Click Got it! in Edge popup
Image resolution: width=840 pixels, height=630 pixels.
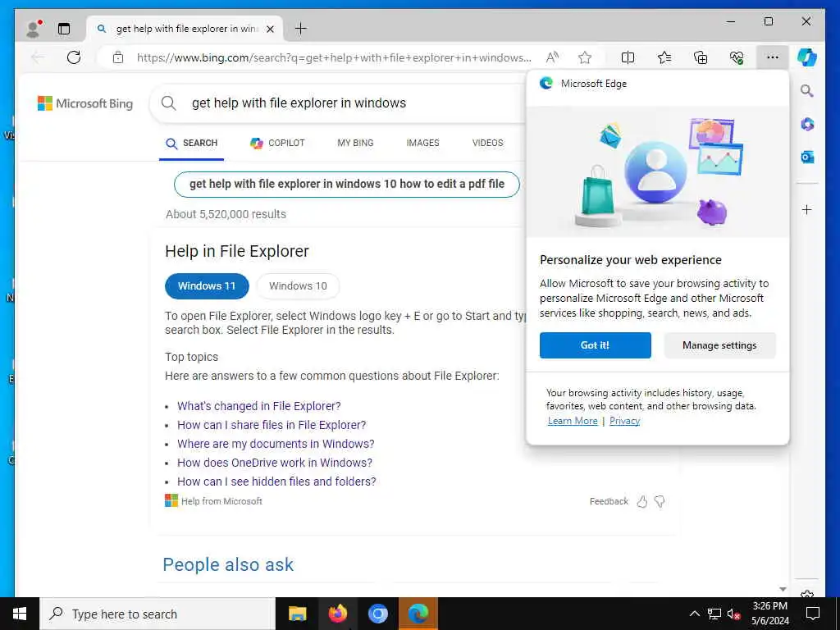596,345
